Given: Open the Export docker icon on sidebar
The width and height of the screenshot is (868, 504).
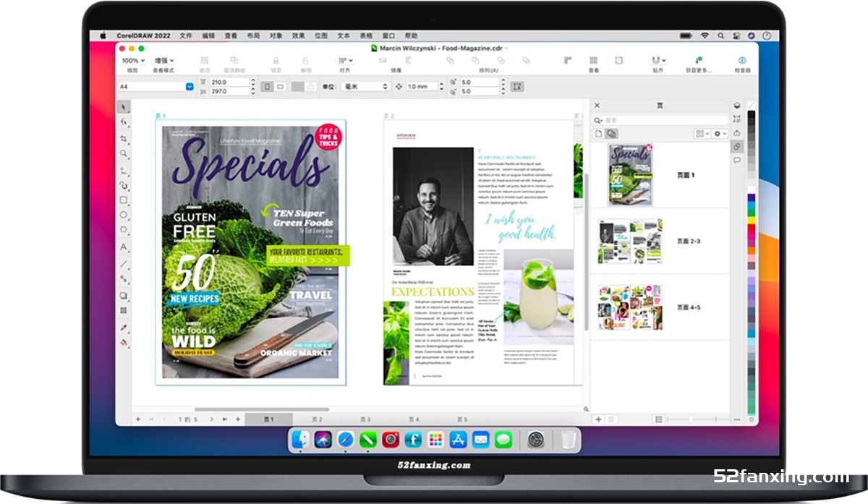Looking at the screenshot, I should coord(736,133).
